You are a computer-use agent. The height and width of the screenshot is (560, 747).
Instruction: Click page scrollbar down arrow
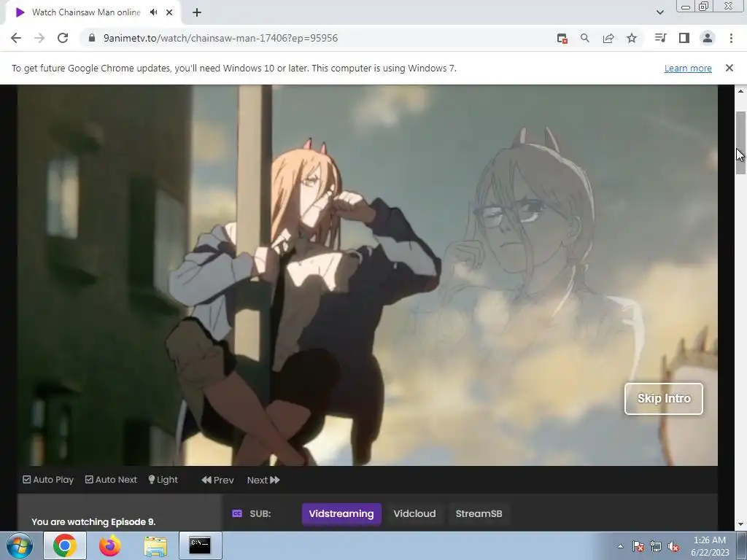pyautogui.click(x=740, y=524)
